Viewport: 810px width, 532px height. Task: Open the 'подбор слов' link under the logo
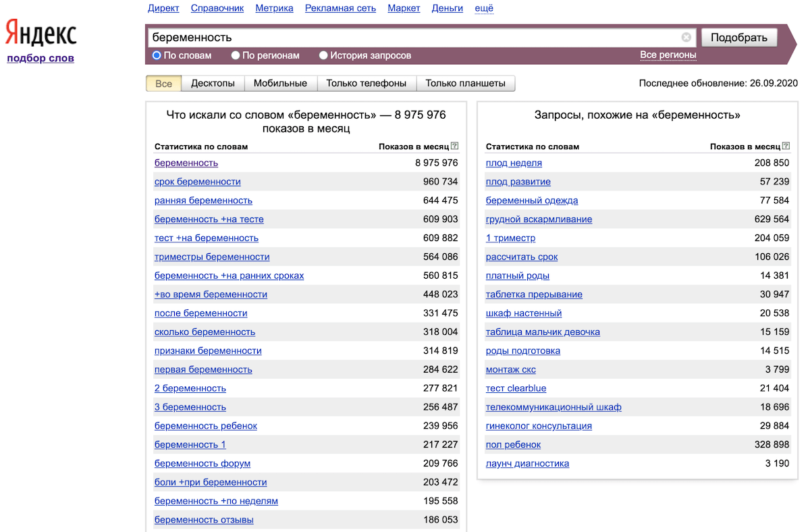40,58
